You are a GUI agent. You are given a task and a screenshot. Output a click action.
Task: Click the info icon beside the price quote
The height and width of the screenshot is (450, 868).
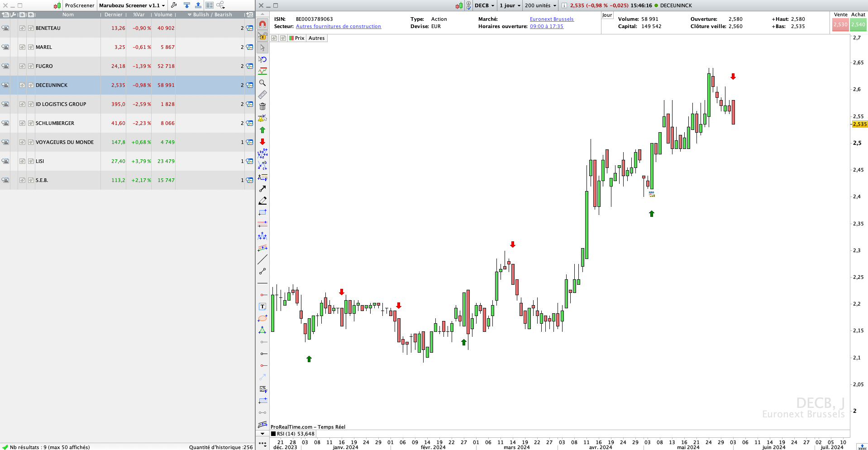[564, 5]
